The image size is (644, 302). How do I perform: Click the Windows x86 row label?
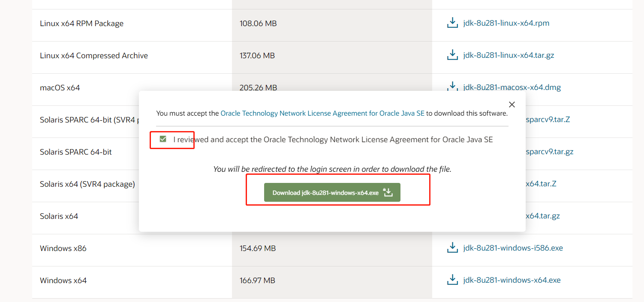tap(63, 248)
